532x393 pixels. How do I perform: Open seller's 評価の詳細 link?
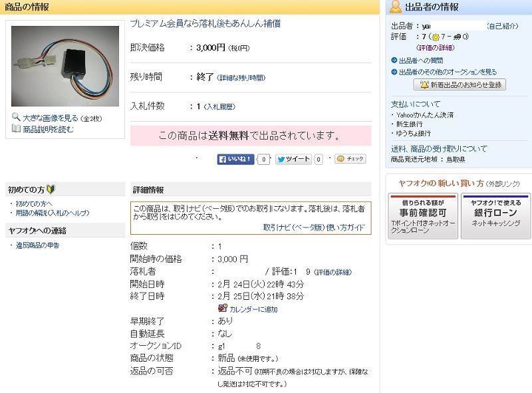436,48
